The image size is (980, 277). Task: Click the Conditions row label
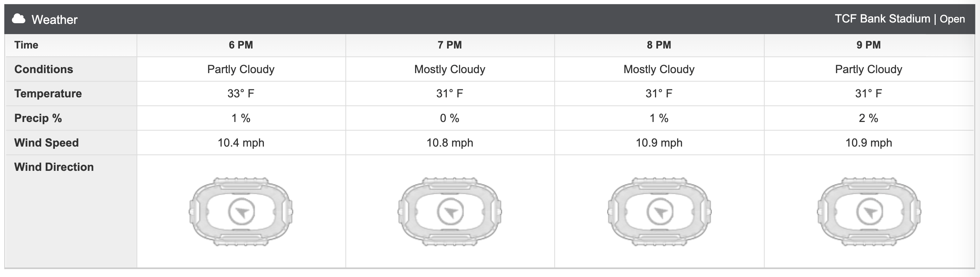tap(44, 69)
